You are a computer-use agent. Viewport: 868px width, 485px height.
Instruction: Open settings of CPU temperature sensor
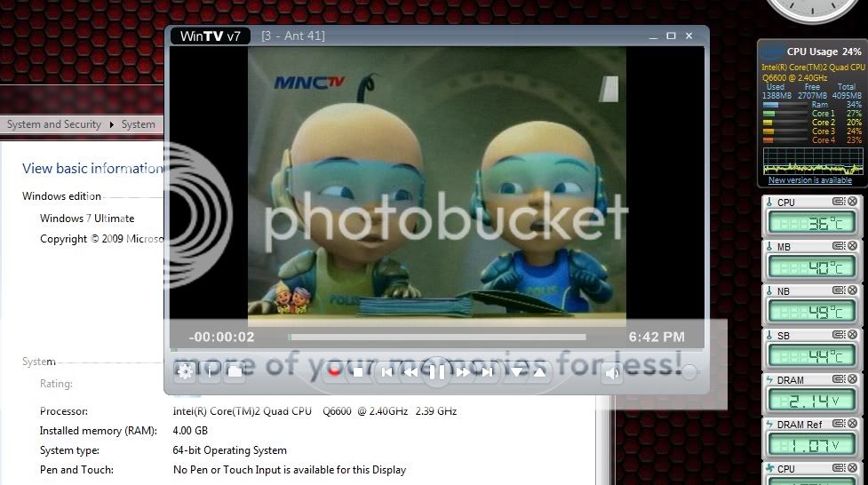839,202
